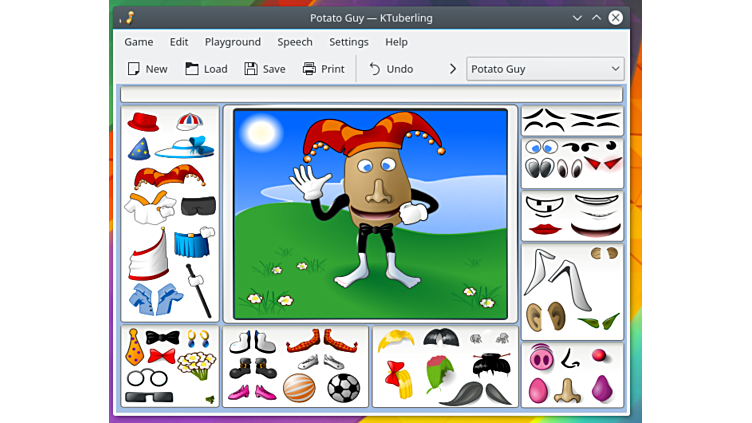Choose the striped orange beach ball
Image resolution: width=752 pixels, height=423 pixels.
[298, 387]
